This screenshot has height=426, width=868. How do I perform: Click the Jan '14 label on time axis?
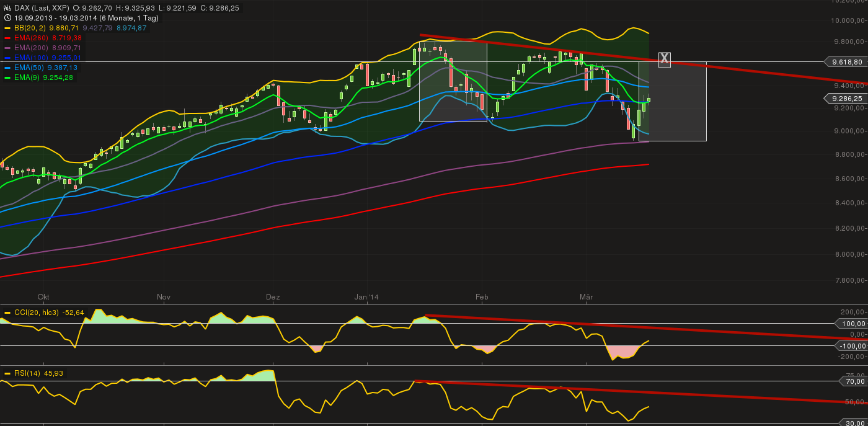click(x=366, y=297)
